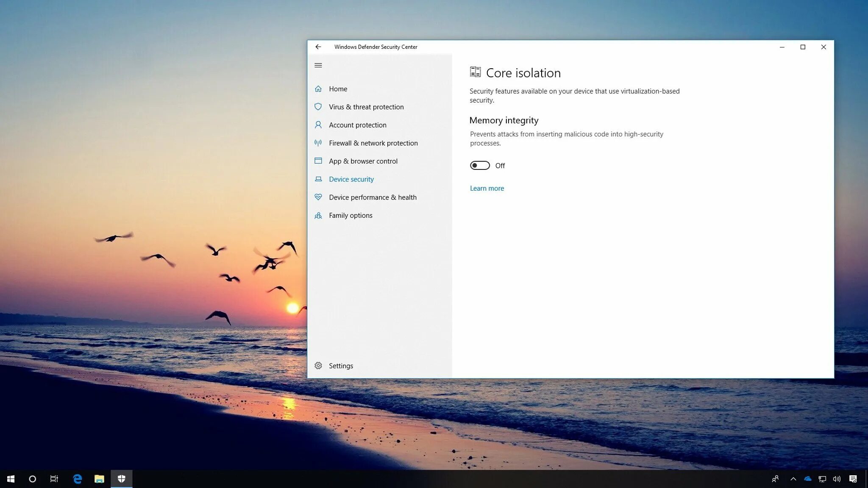Open the Windows Defender hamburger menu
The width and height of the screenshot is (868, 488).
click(x=318, y=65)
